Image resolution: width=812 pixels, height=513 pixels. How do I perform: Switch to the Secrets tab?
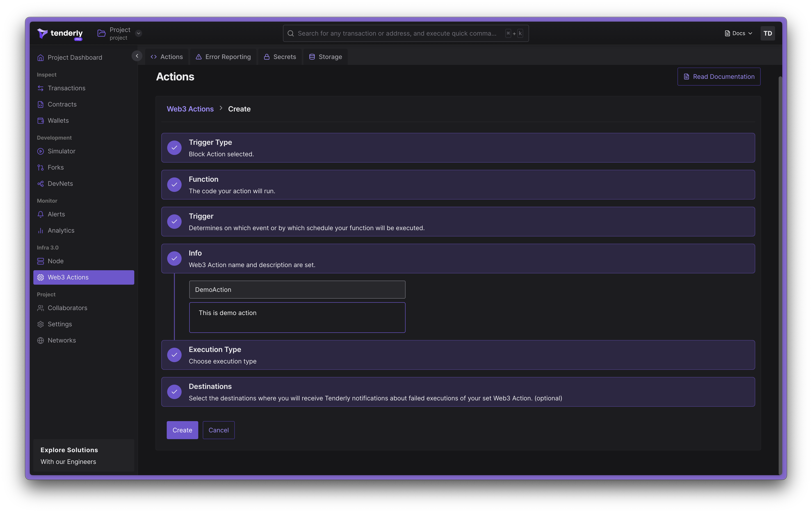pos(280,57)
